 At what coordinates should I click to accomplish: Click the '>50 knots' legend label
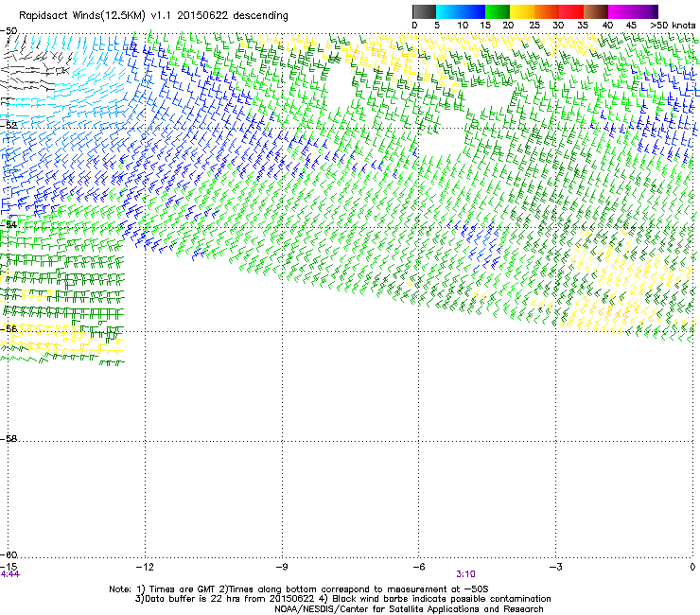[673, 26]
